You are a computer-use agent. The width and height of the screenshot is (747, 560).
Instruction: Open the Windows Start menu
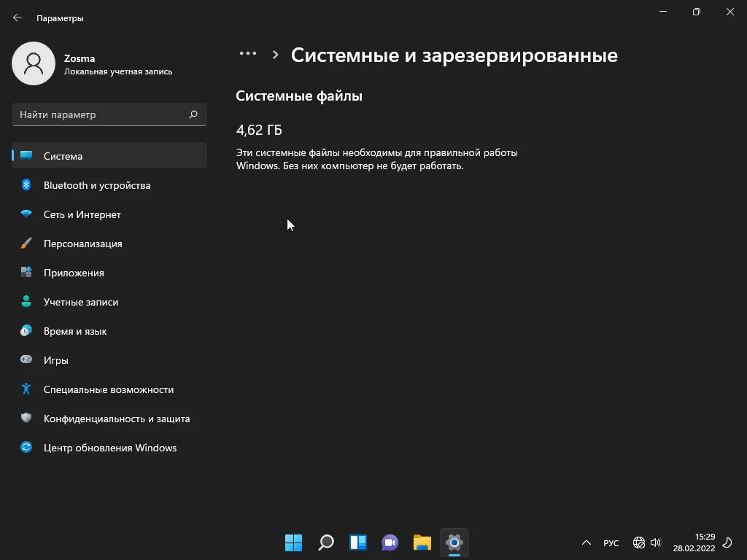click(x=293, y=542)
